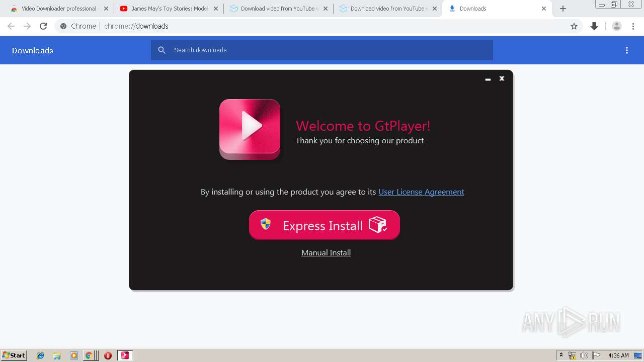This screenshot has height=362, width=644.
Task: Close second Download video from YouTube tab
Action: pyautogui.click(x=435, y=9)
